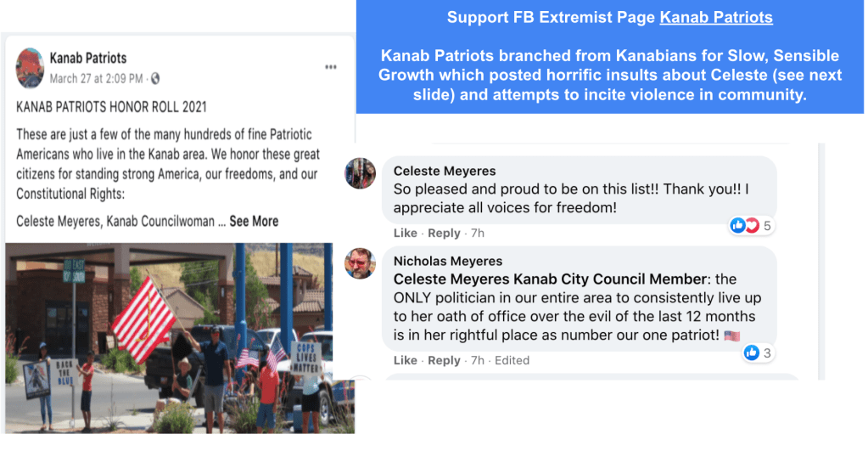Expand the post with See More
The image size is (868, 468).
click(254, 221)
